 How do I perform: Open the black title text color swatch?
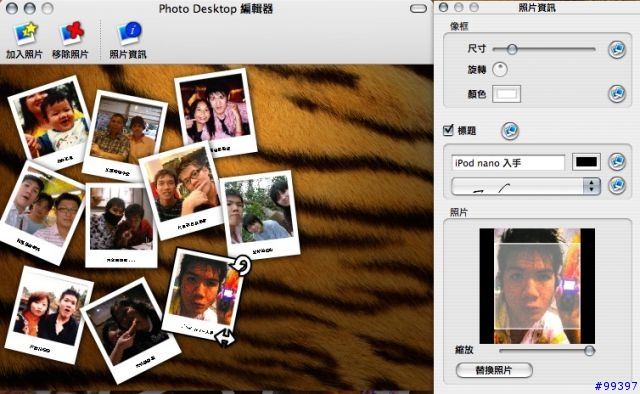coord(586,162)
